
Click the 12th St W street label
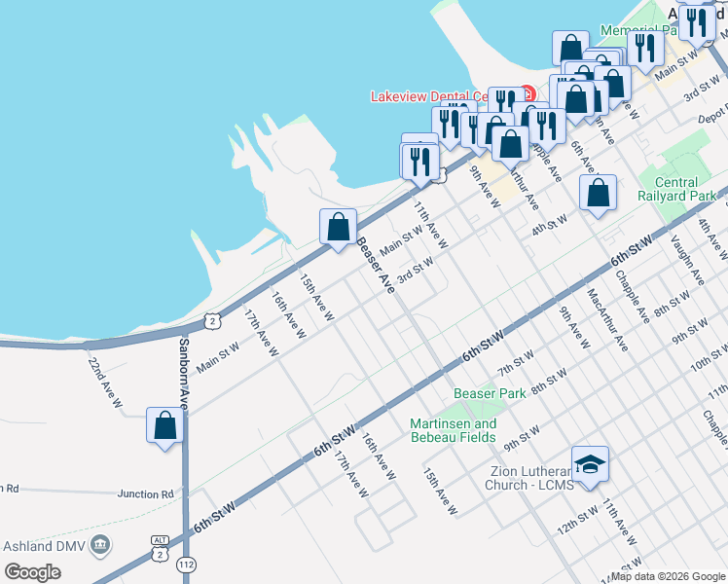click(x=578, y=520)
